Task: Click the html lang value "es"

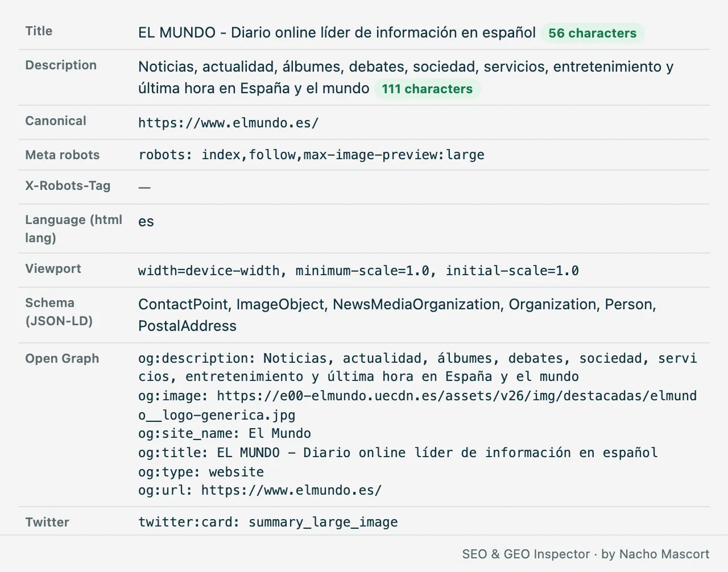Action: [146, 221]
